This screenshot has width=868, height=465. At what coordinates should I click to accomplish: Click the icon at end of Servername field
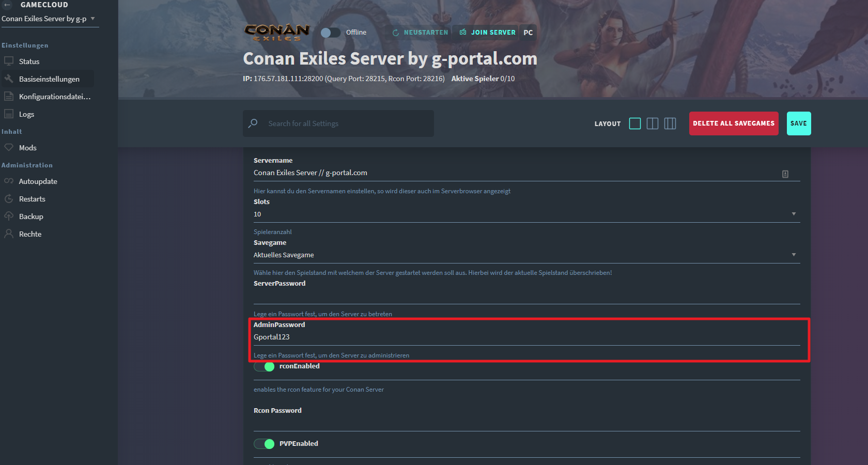pos(785,174)
